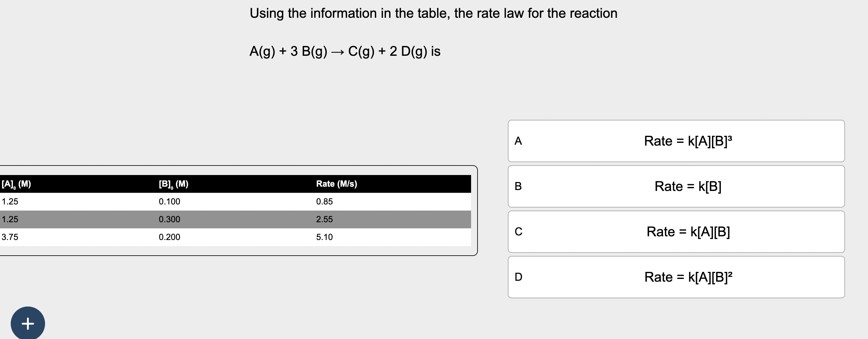Click the rate value 2.55 cell
Screen dimensions: 868x339
pos(325,219)
